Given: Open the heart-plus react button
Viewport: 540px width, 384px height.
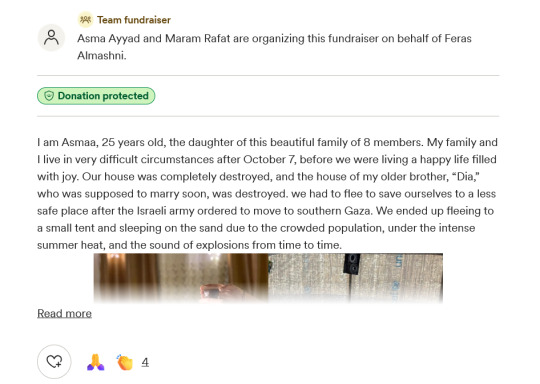Looking at the screenshot, I should [54, 362].
